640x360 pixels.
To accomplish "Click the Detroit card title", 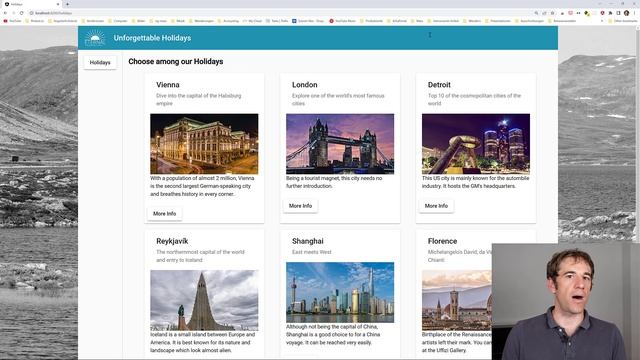I will 439,85.
